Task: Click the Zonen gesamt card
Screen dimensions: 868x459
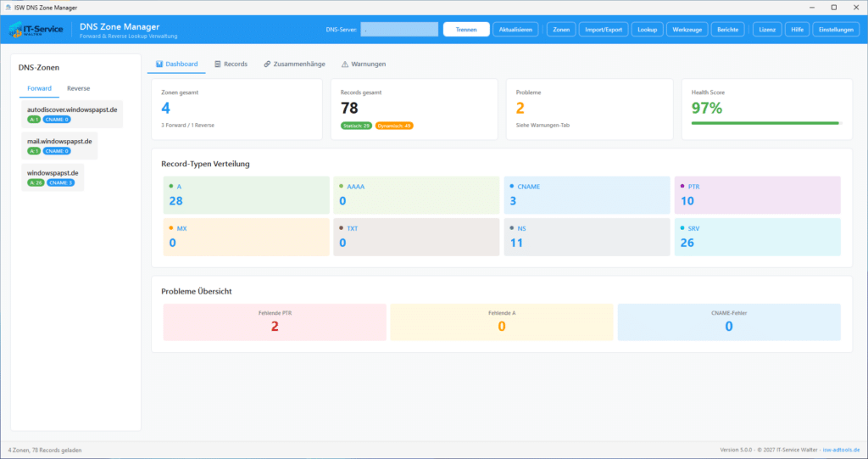Action: coord(237,109)
